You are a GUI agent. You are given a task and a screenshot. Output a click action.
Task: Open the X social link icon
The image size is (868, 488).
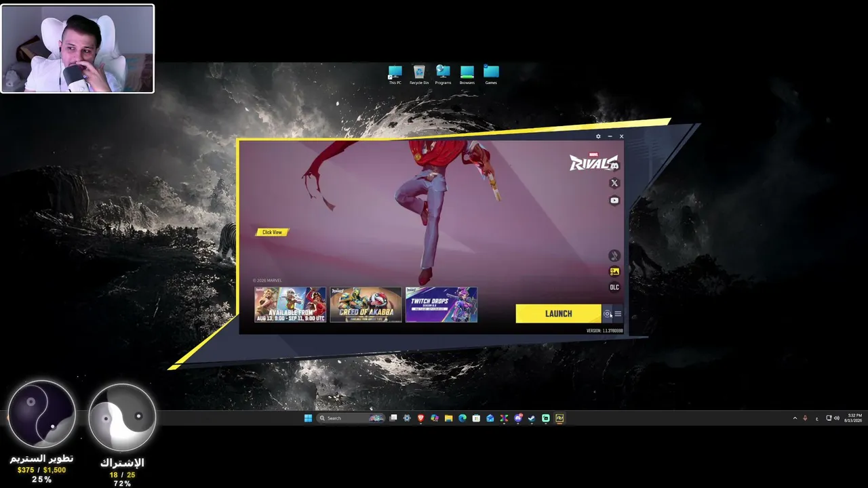pyautogui.click(x=614, y=183)
